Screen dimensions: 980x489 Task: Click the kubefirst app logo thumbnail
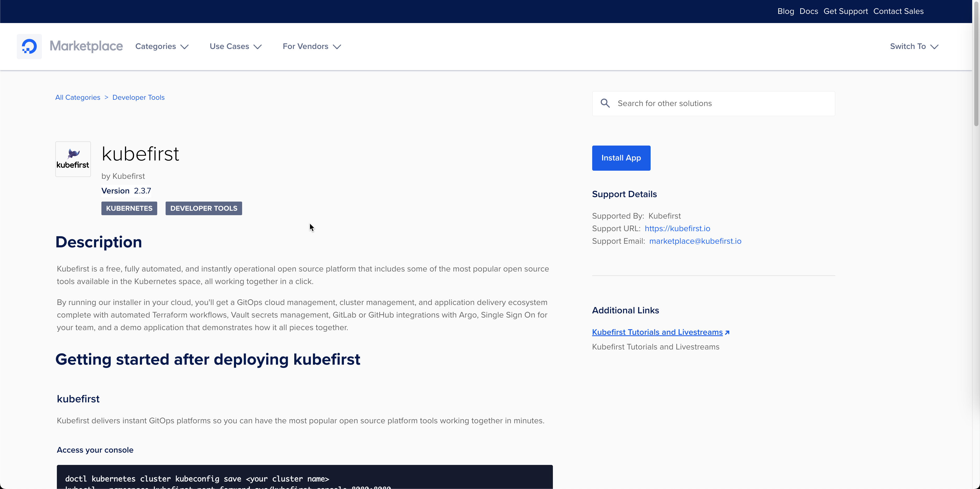coord(73,159)
